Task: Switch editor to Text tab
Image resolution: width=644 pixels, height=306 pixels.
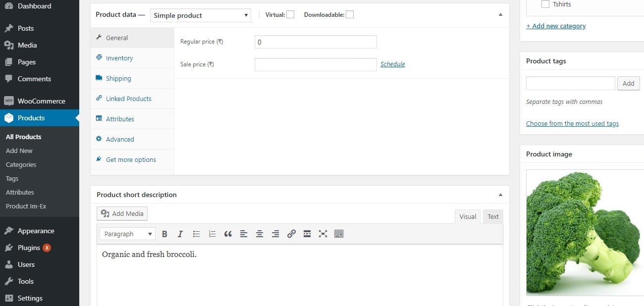Action: (493, 216)
